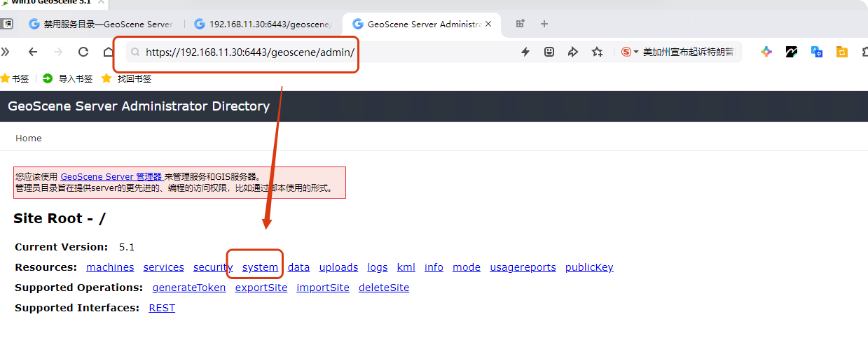Open the data resource link

298,267
